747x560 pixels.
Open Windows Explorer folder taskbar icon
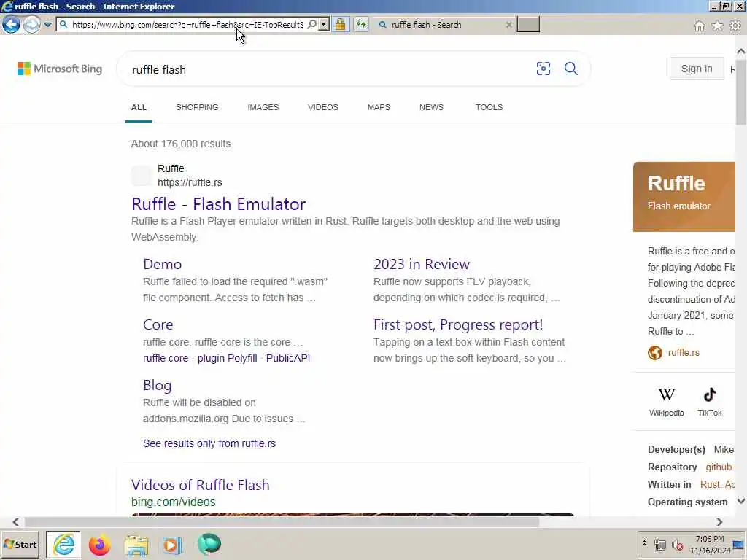[x=136, y=544]
